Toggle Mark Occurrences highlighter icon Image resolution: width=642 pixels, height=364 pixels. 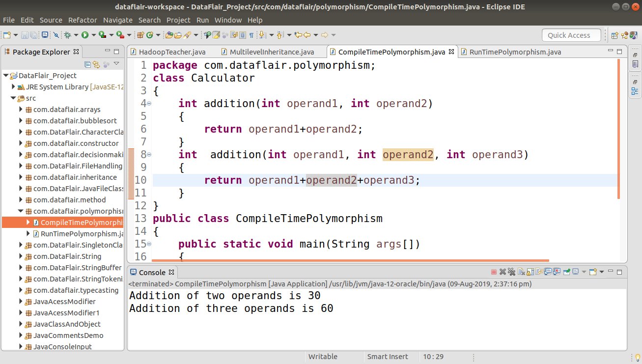coord(216,35)
